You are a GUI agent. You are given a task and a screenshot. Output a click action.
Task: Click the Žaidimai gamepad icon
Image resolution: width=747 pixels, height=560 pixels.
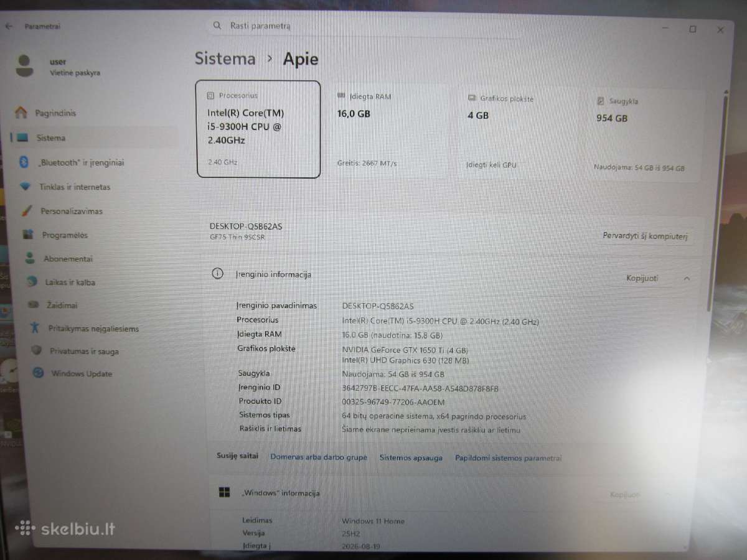point(34,305)
